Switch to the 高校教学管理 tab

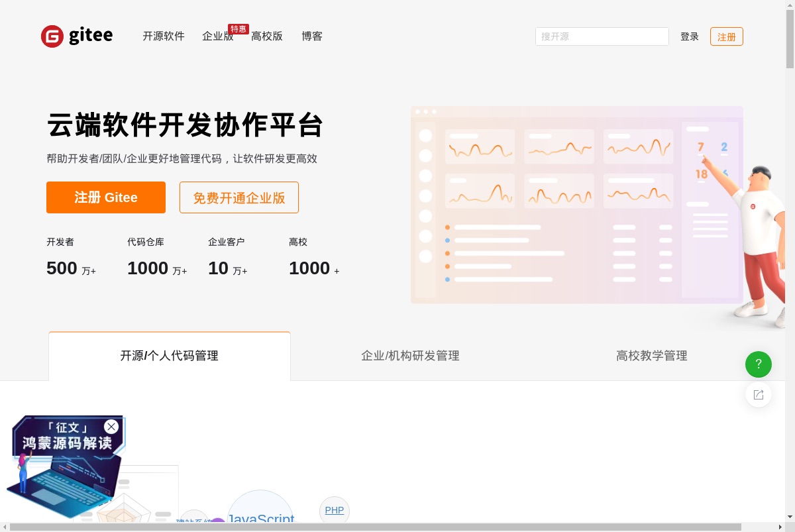pos(652,356)
